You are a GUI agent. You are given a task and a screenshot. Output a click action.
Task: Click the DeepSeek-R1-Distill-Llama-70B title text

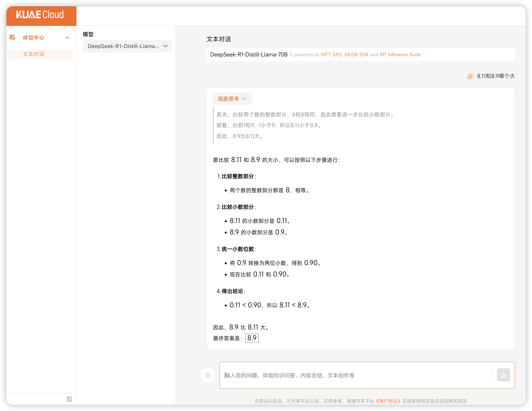pyautogui.click(x=249, y=55)
